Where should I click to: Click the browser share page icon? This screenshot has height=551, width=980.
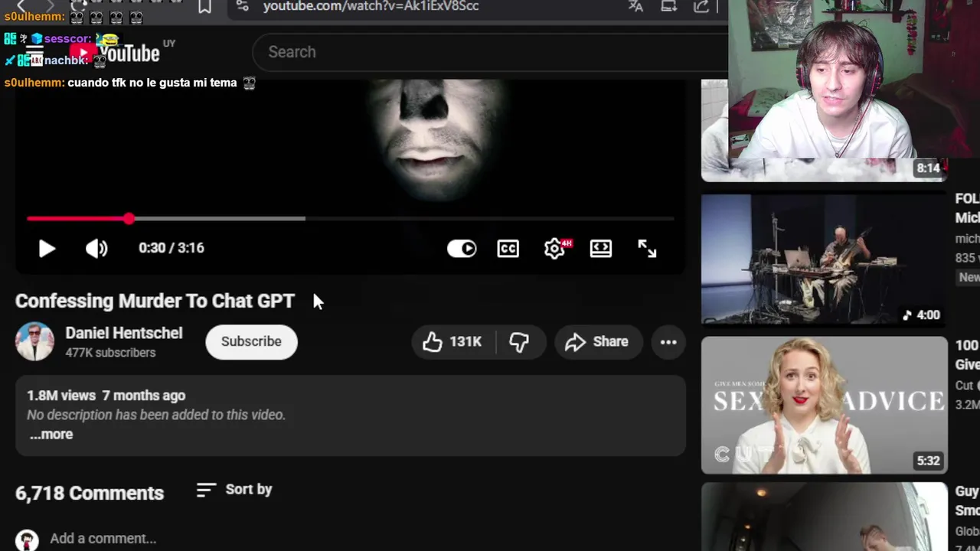[x=701, y=6]
